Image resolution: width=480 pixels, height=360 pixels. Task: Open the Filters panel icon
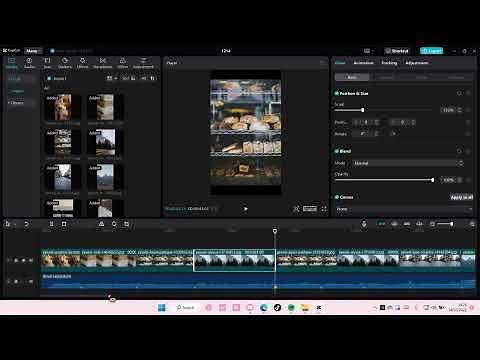pos(123,62)
